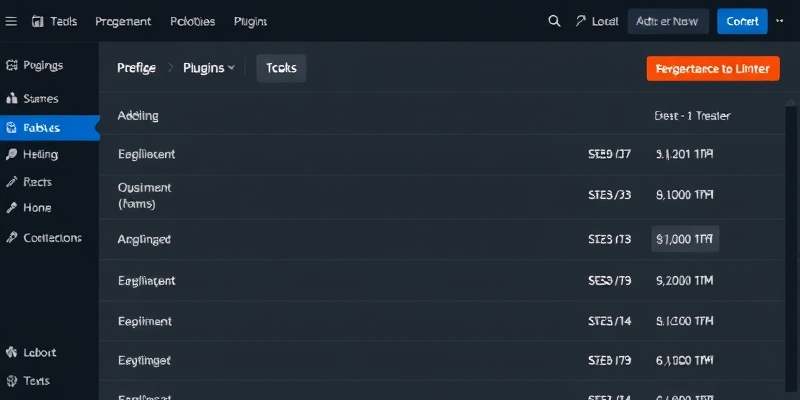Select the Fabtes sidebar item label
Screen dimensions: 800x400
41,128
